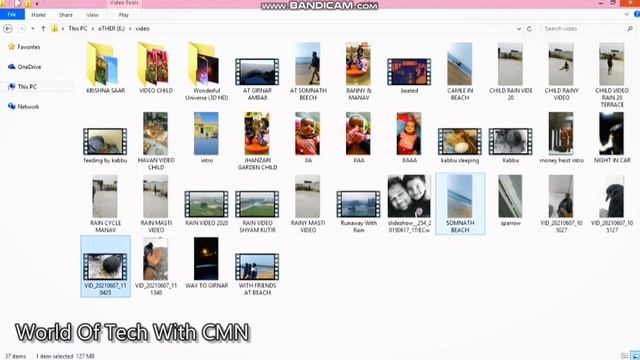The height and width of the screenshot is (360, 640).
Task: Select the BANNY & MANAV video
Action: point(358,71)
